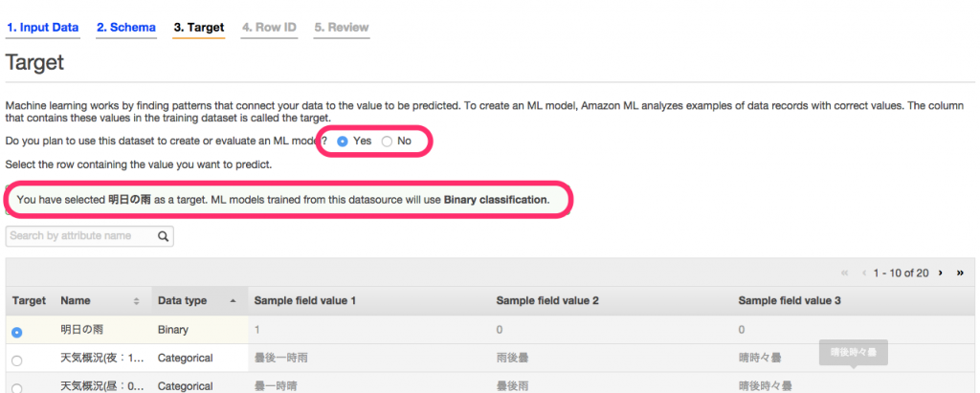Select 明日の雨 target radio button
This screenshot has width=980, height=393.
17,333
